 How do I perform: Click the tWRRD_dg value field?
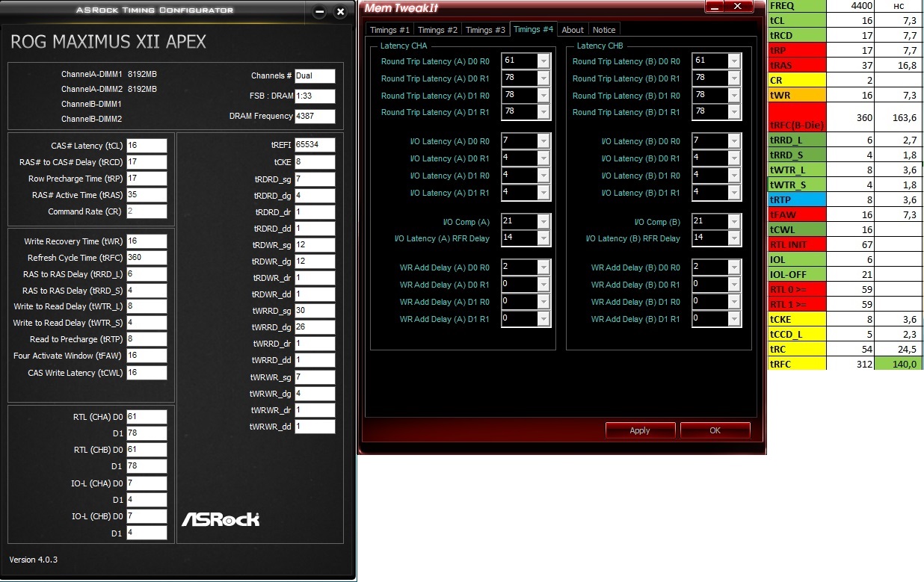click(x=315, y=327)
